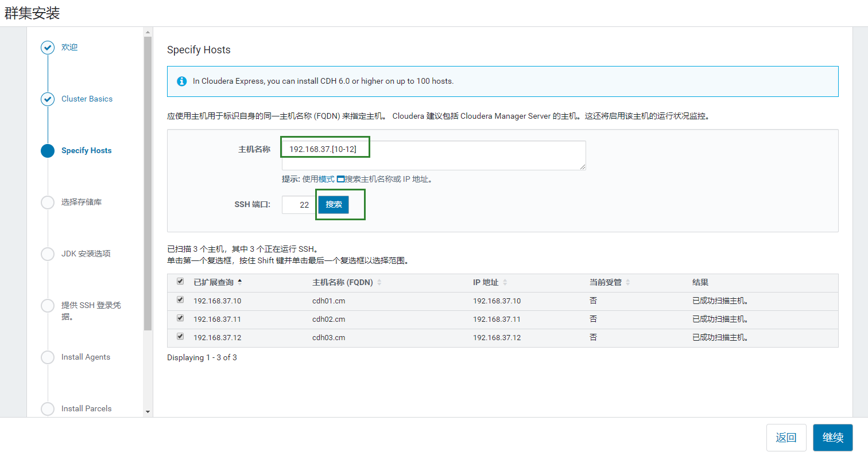Sort by IP 地址 column arrows
The height and width of the screenshot is (452, 868).
(505, 283)
